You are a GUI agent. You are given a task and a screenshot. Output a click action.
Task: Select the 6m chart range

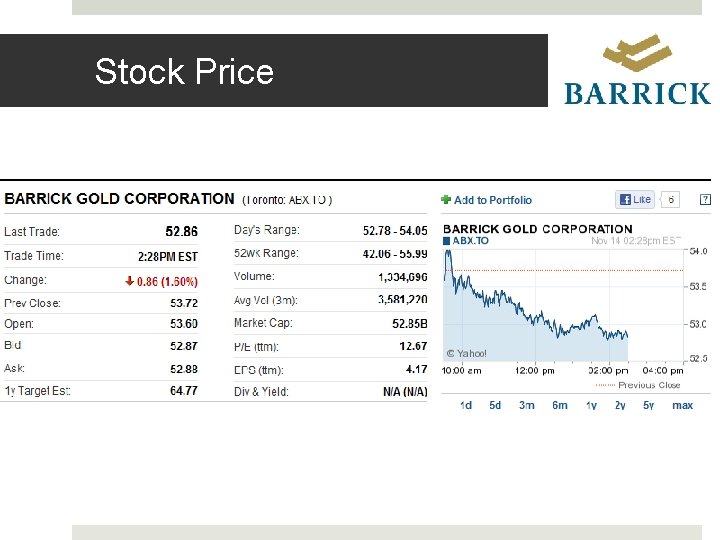[560, 405]
